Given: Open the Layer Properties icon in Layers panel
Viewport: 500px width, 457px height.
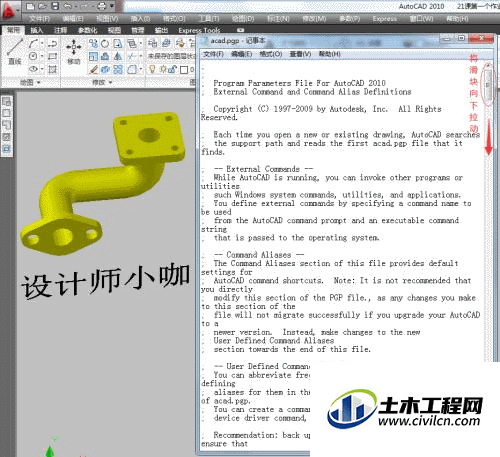Looking at the screenshot, I should [x=153, y=43].
